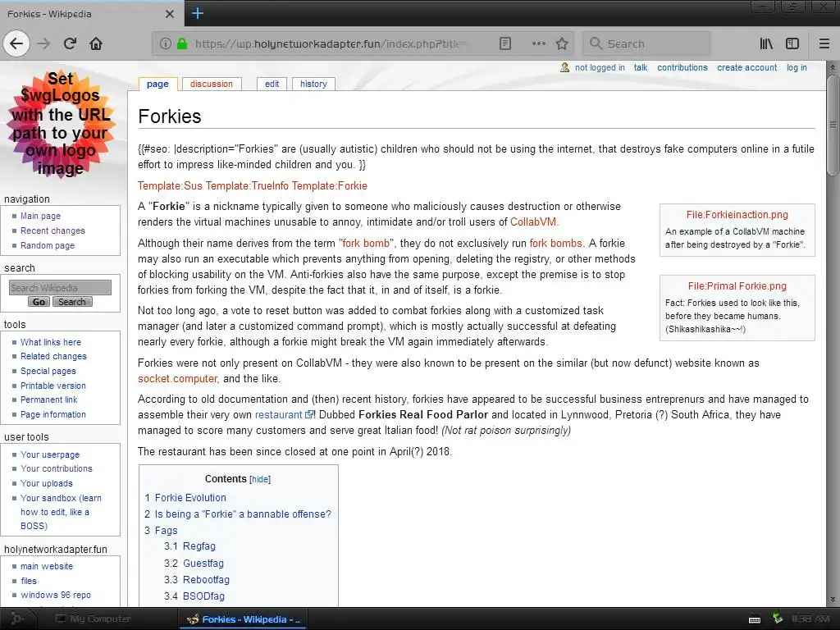Focus the Search Wikipedia input field
Screen dimensions: 840x630
[60, 288]
